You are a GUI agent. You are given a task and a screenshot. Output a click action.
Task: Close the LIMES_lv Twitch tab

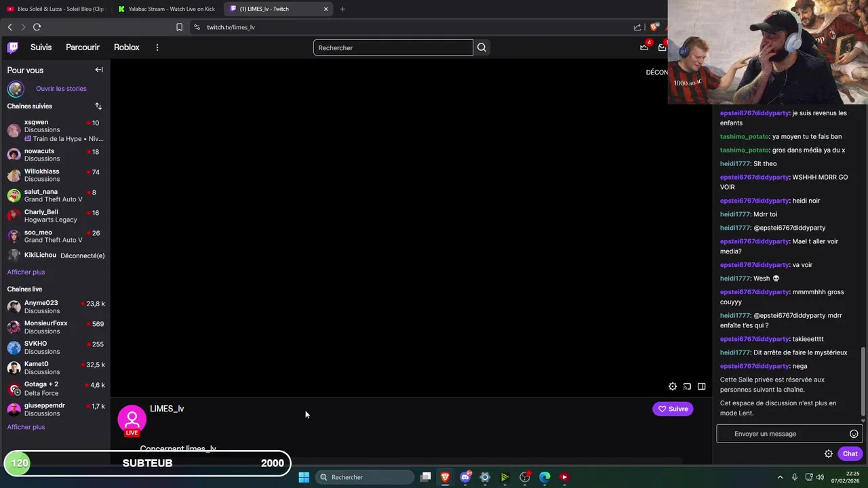pos(325,9)
